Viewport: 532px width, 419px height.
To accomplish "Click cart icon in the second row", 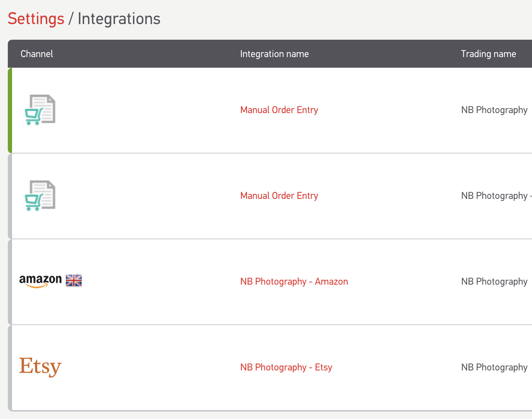I will click(x=40, y=196).
